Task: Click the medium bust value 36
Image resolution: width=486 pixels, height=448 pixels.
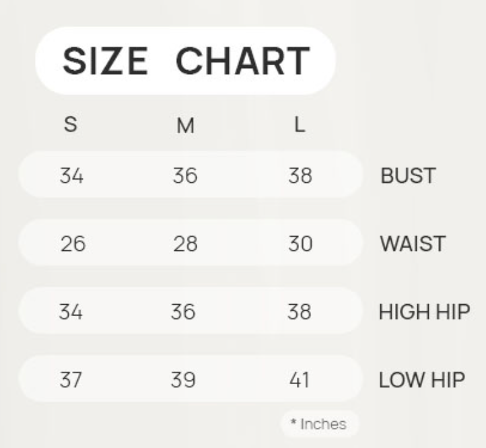Action: (185, 176)
